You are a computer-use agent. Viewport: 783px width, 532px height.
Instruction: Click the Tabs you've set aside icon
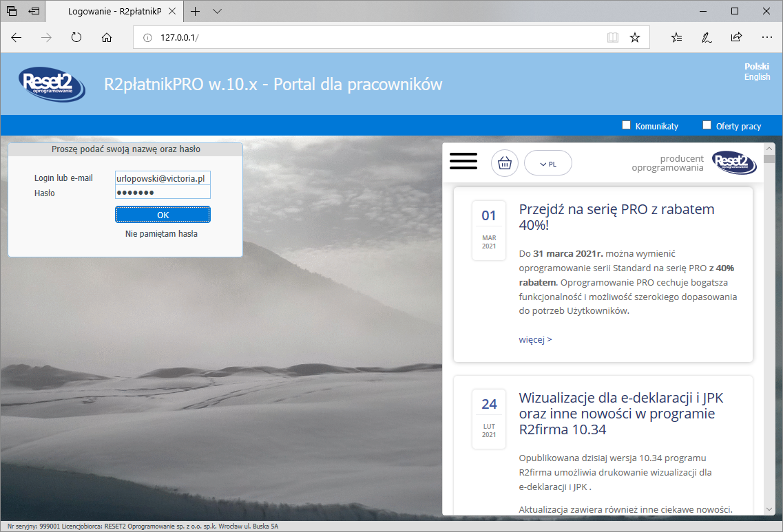(12, 11)
